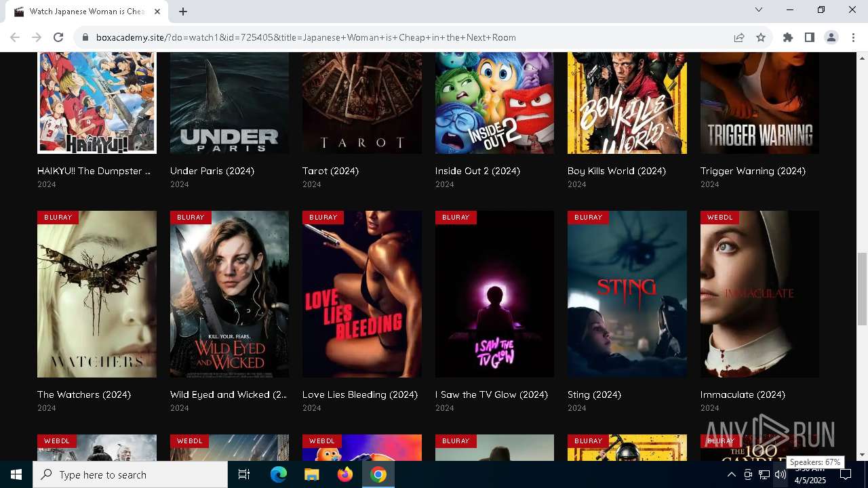Click the HAIKYU!! The Dumpster title link
The image size is (868, 488).
[x=94, y=171]
